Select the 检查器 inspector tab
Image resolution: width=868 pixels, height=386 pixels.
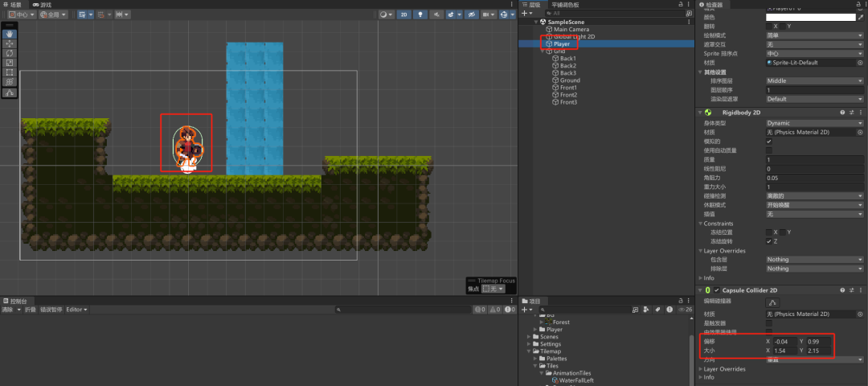710,5
